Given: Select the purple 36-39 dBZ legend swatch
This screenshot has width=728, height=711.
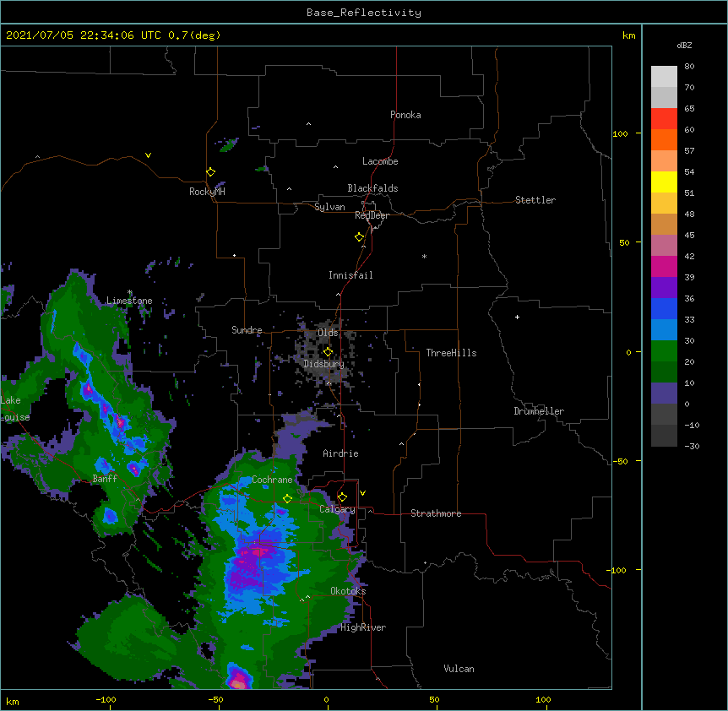Looking at the screenshot, I should [664, 288].
